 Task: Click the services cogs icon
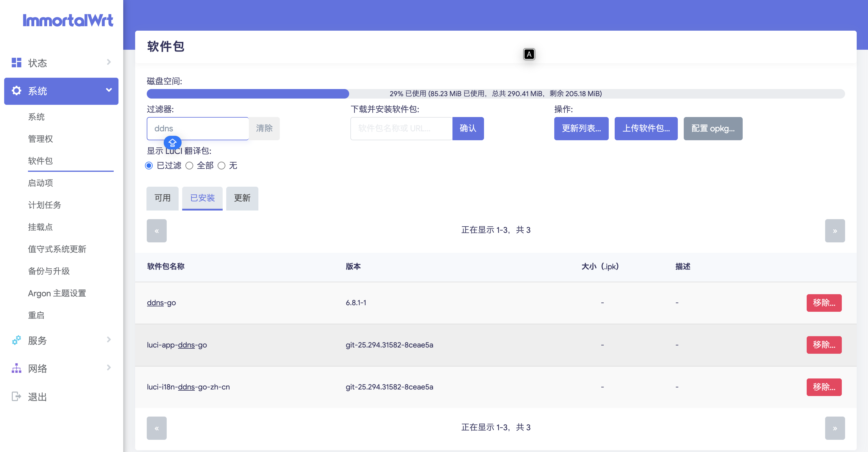pos(16,340)
